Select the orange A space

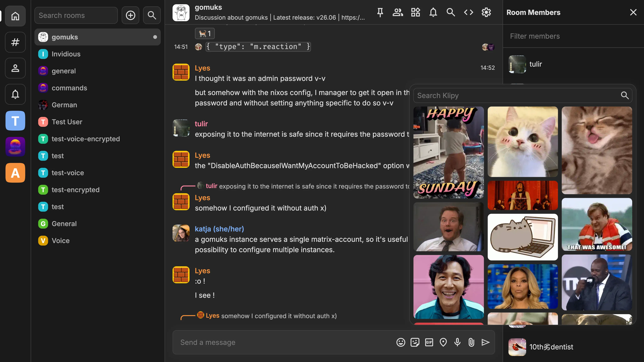(15, 173)
